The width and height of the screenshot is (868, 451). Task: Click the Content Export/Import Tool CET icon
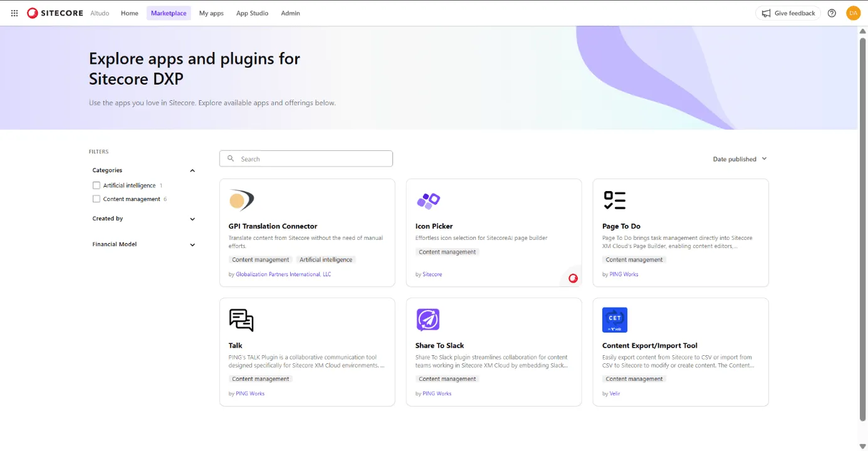tap(614, 319)
